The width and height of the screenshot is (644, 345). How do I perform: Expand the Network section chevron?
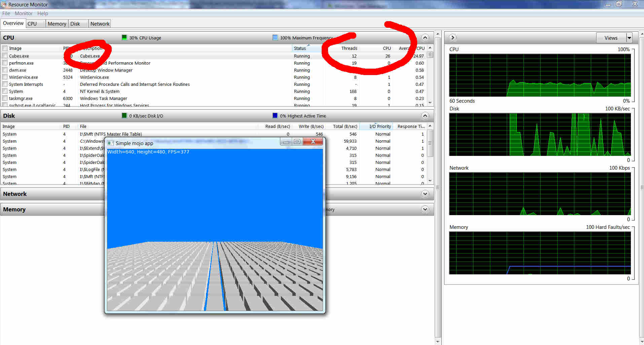pos(425,194)
